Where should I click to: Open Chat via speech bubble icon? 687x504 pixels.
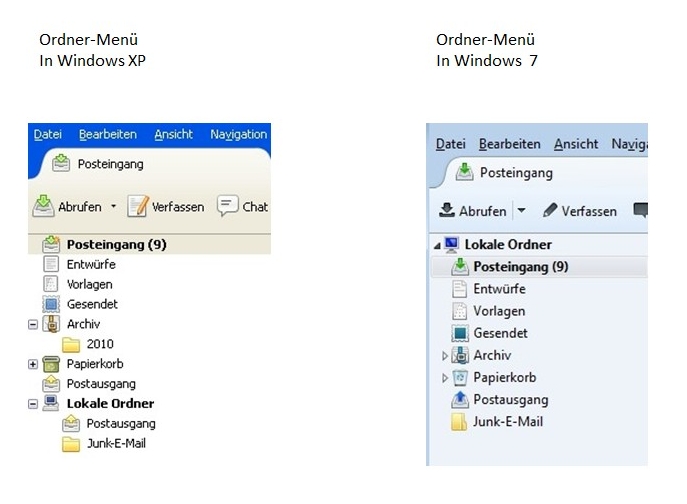pos(228,206)
